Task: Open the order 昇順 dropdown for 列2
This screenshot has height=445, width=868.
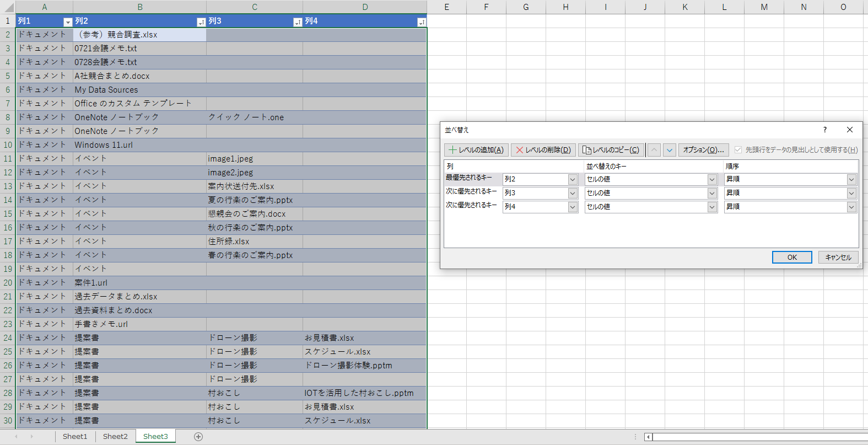Action: (x=851, y=179)
